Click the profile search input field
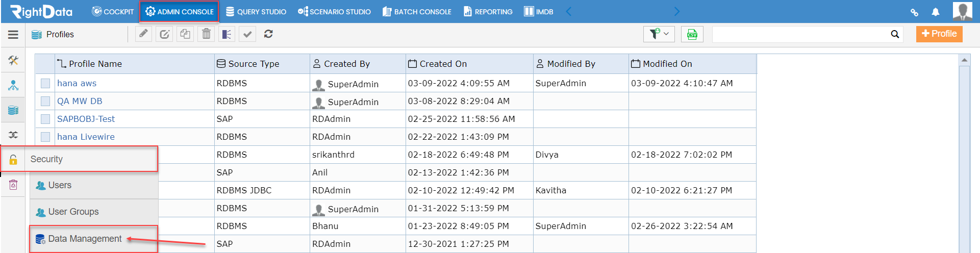The width and height of the screenshot is (980, 253). [800, 34]
